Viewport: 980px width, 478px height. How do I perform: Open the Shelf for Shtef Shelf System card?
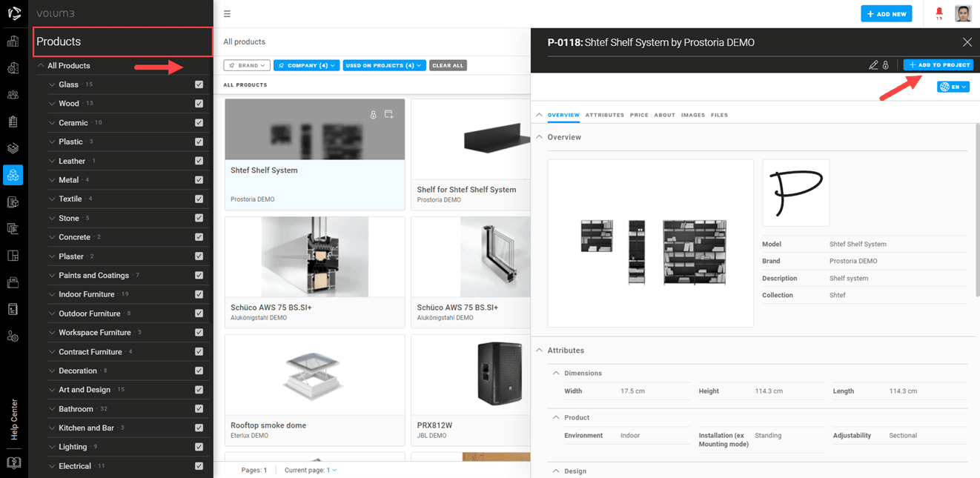471,154
